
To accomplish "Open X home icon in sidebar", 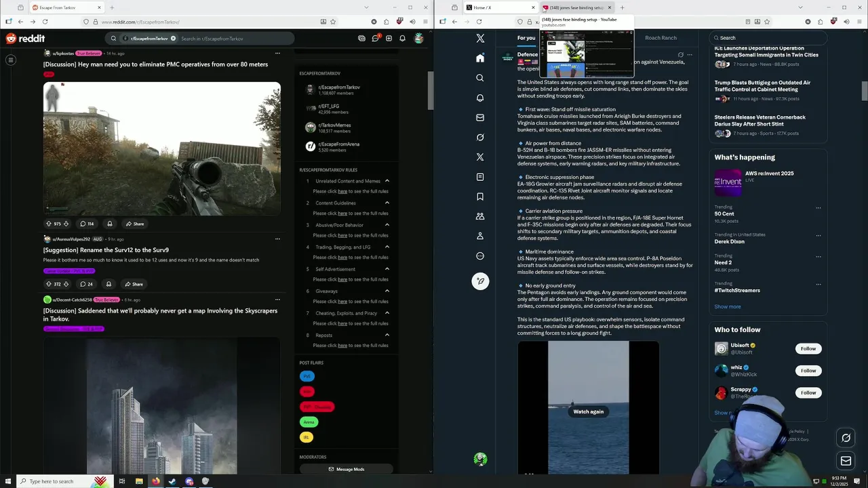I will click(x=480, y=58).
